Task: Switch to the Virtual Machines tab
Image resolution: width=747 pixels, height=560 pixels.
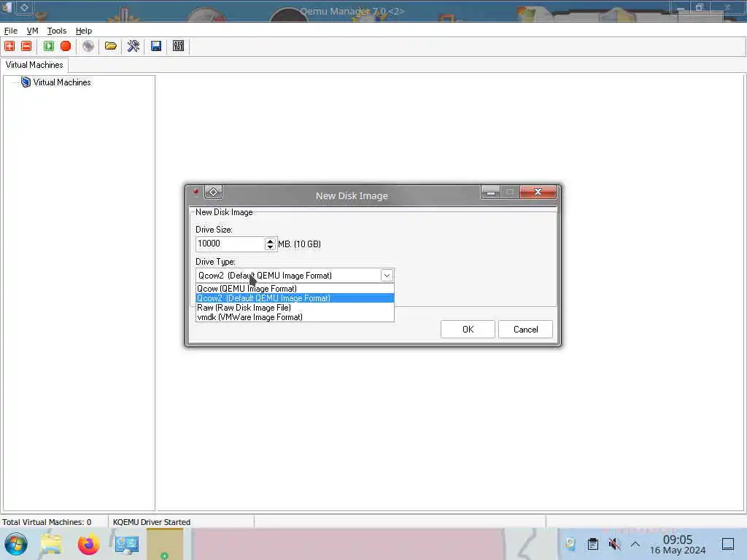Action: pyautogui.click(x=34, y=65)
